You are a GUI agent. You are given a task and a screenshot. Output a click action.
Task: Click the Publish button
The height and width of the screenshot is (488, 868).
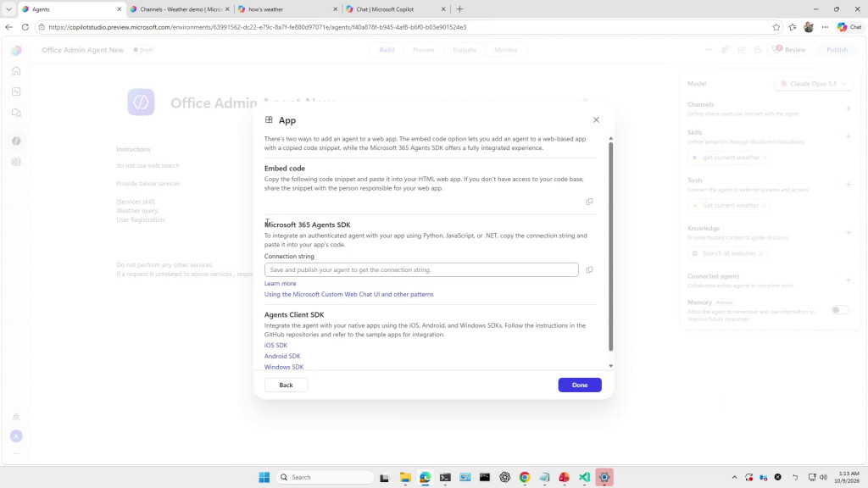[837, 50]
